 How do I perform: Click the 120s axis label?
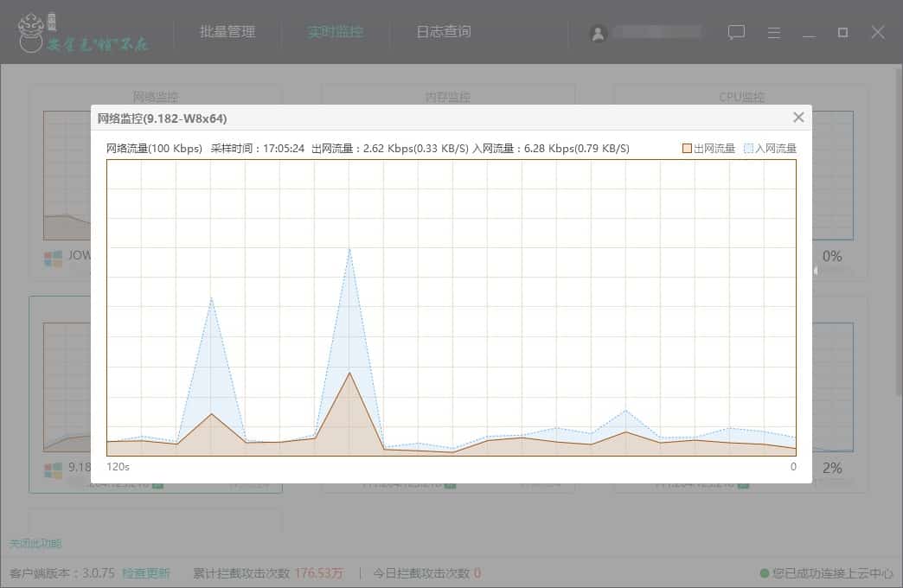pos(118,467)
